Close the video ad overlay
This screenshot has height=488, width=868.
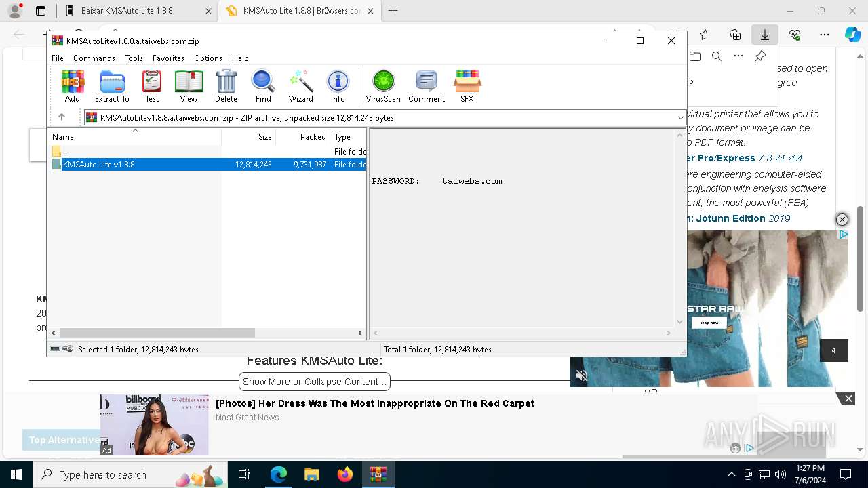tap(842, 220)
